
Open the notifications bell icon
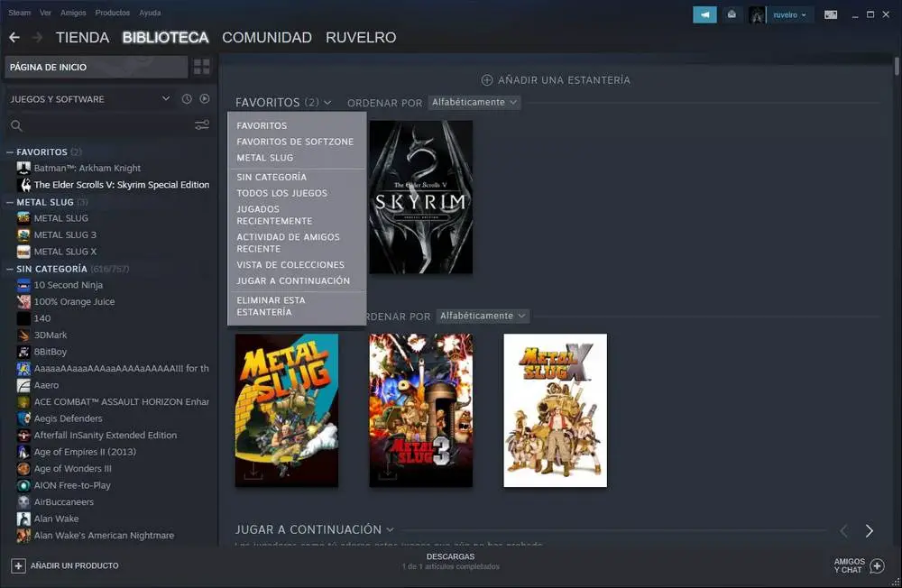[732, 15]
